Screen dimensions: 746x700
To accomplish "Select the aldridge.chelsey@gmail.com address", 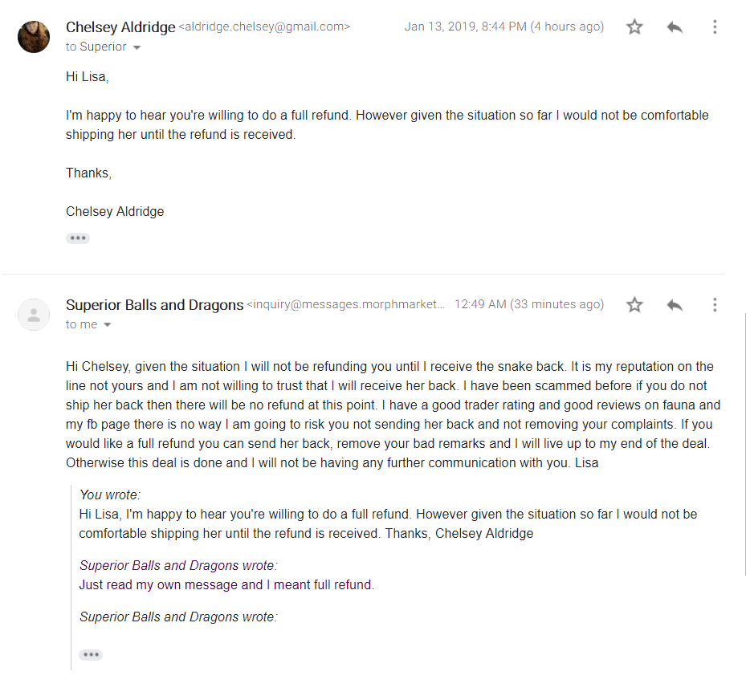I will (x=264, y=26).
